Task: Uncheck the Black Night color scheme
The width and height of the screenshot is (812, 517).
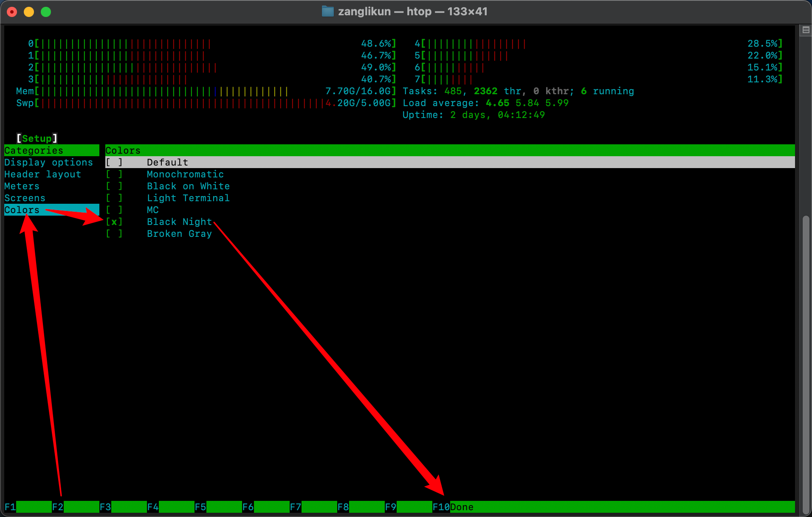Action: point(114,222)
